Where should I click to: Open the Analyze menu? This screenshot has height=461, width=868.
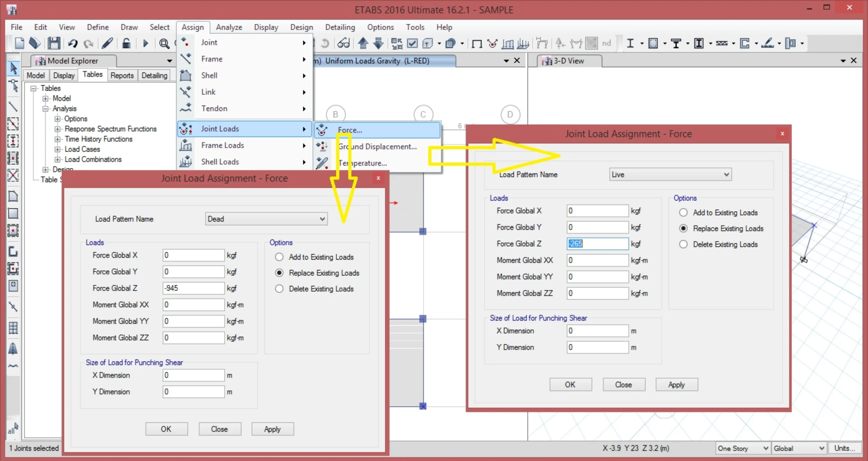click(229, 27)
